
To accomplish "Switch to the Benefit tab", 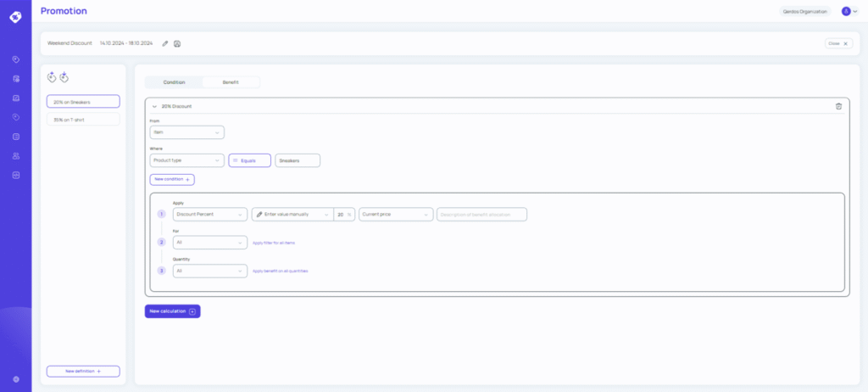I will coord(231,82).
